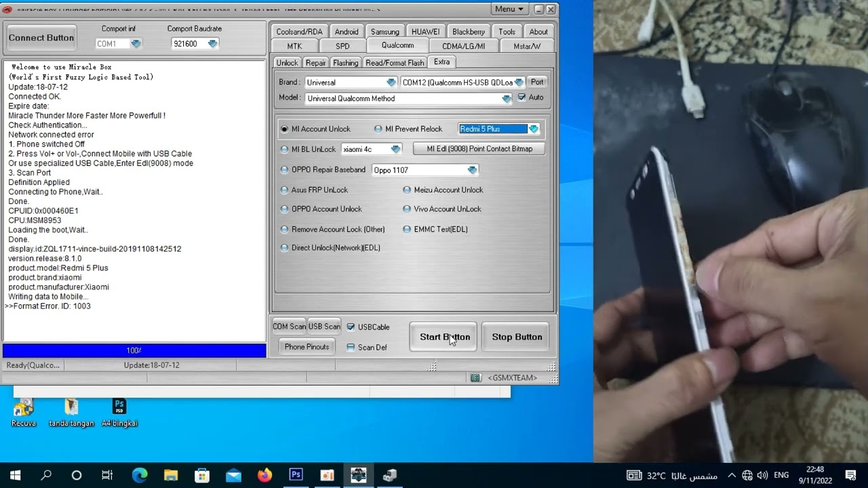Open the notification center icon

(851, 475)
